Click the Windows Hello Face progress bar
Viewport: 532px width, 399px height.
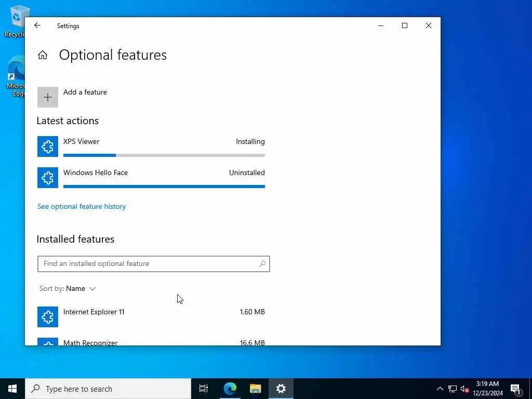click(164, 187)
